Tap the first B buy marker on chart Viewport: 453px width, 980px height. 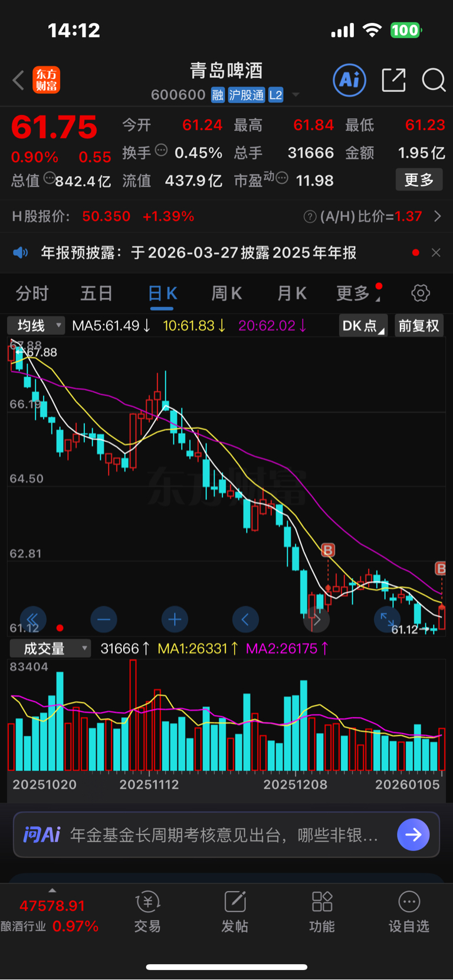pyautogui.click(x=328, y=550)
